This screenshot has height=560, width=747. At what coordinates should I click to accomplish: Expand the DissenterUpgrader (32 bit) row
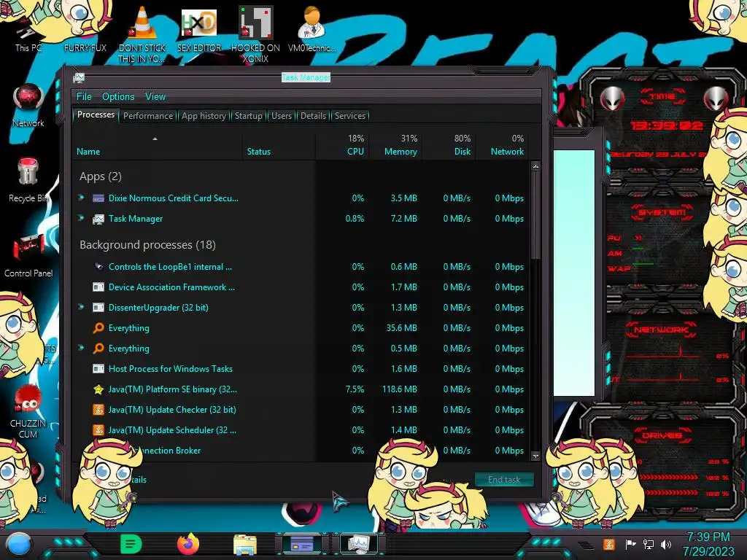[82, 307]
